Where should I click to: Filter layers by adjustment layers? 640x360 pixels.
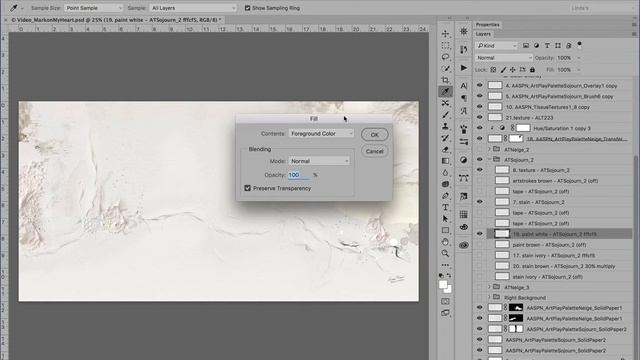point(536,45)
